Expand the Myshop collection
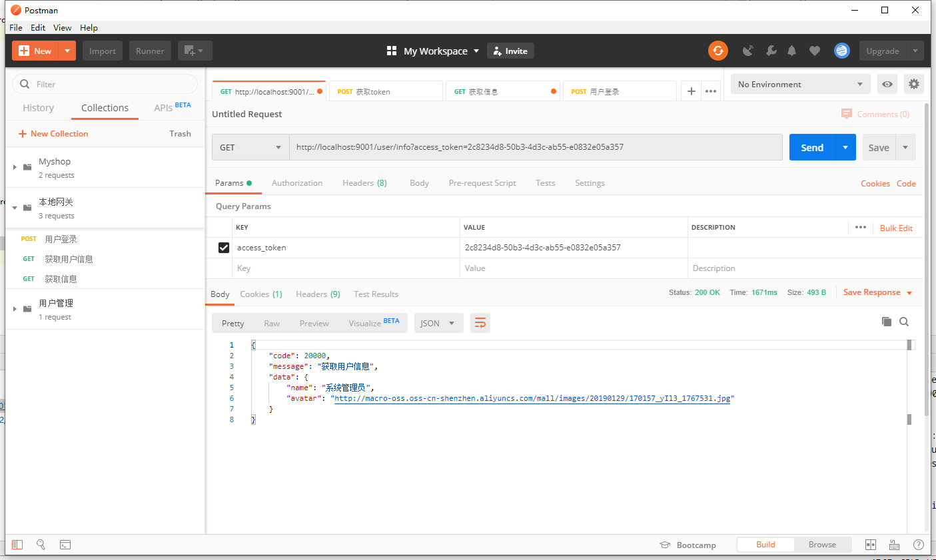This screenshot has width=936, height=560. coord(15,167)
